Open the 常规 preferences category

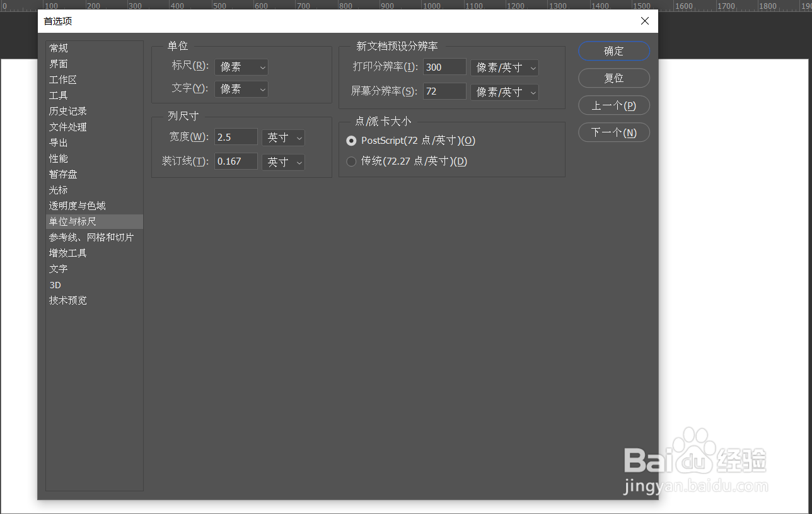[x=95, y=48]
